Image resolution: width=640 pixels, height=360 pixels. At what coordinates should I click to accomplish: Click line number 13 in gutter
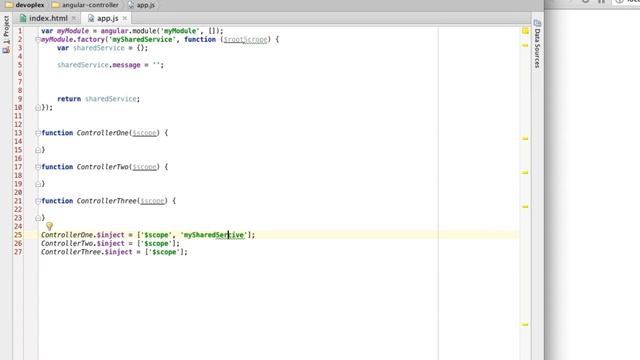coord(18,133)
